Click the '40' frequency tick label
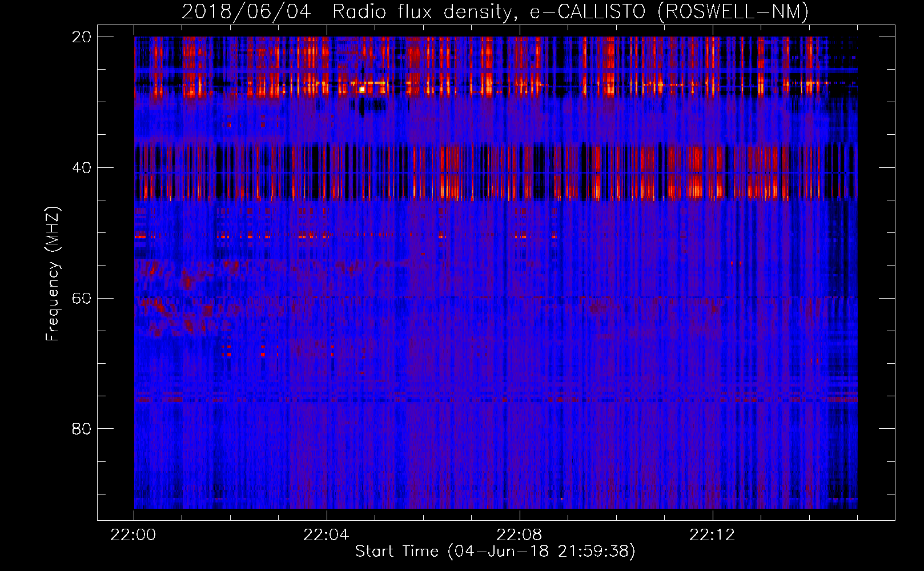This screenshot has width=924, height=571. tap(82, 168)
